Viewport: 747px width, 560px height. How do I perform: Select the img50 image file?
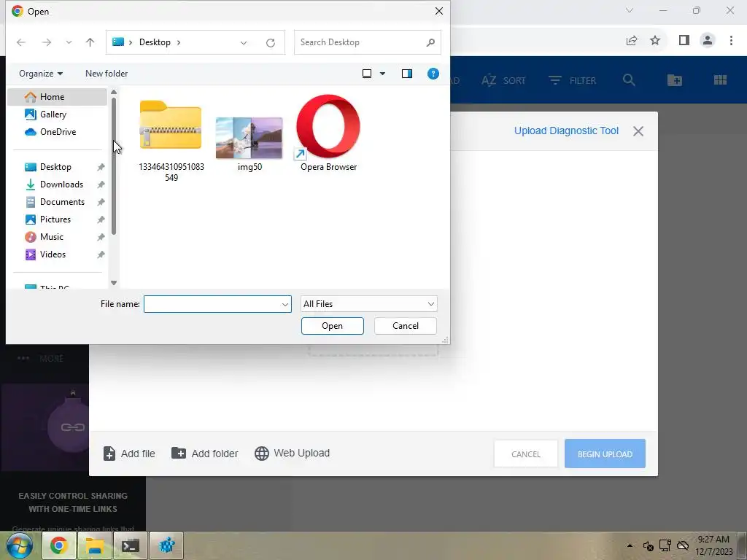(x=249, y=144)
